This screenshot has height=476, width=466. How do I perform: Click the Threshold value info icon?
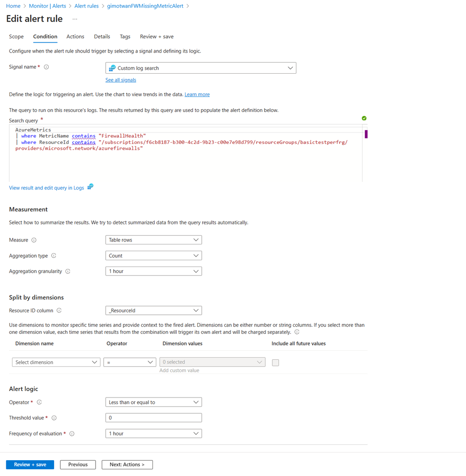click(54, 418)
